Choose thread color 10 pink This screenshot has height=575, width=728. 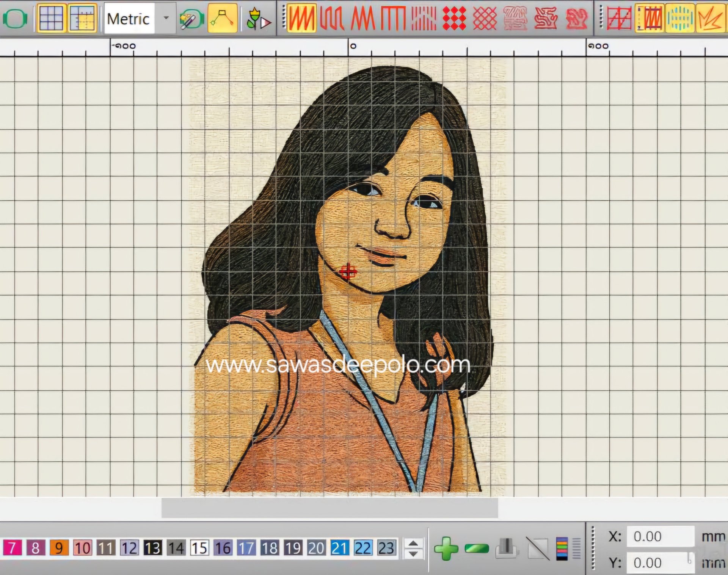tap(82, 548)
